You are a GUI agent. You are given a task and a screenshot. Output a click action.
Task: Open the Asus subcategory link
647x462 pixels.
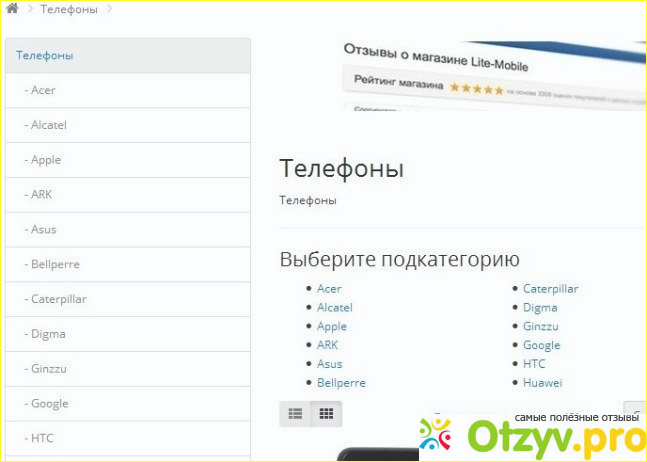point(330,364)
